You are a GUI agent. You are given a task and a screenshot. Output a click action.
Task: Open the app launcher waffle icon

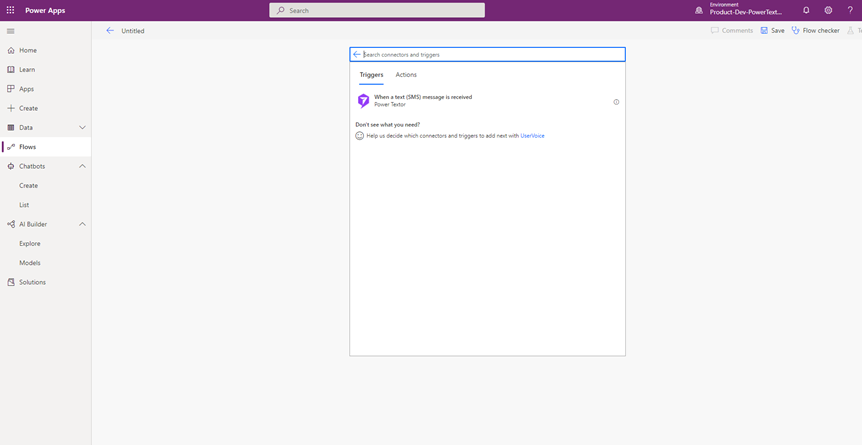click(10, 10)
